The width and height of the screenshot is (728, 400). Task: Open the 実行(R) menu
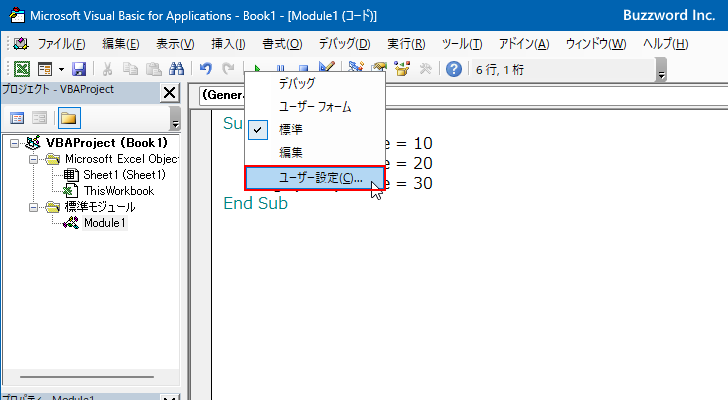406,44
